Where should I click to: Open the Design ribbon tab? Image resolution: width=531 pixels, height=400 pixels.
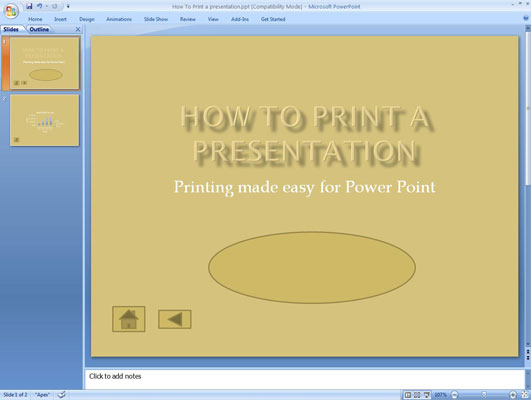point(87,19)
